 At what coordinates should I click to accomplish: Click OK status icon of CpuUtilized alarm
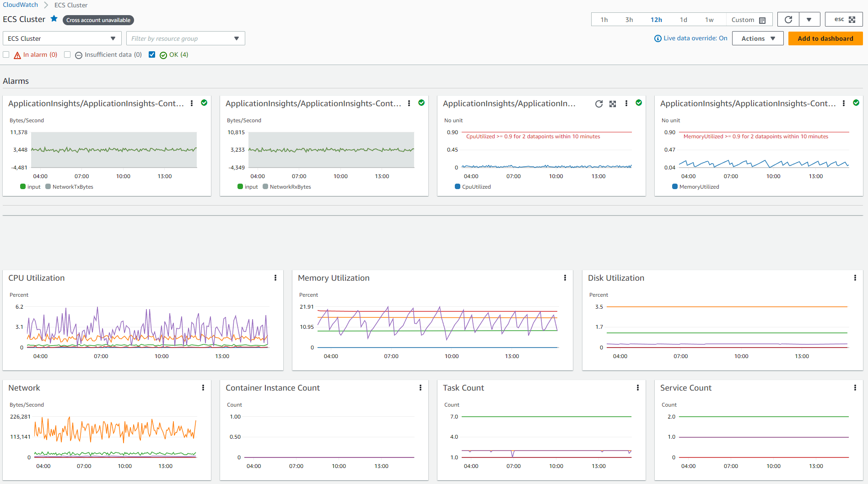(639, 103)
